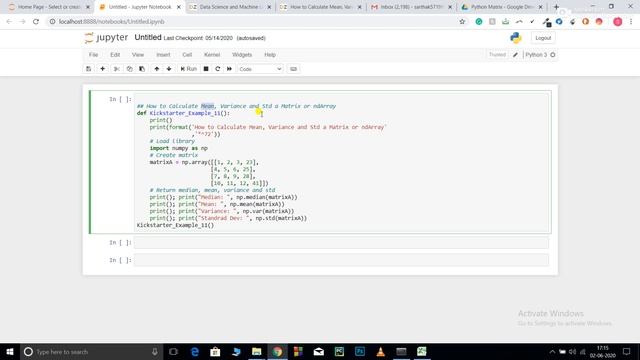Open the Chrome three-dot menu
640x360 pixels.
[631, 22]
